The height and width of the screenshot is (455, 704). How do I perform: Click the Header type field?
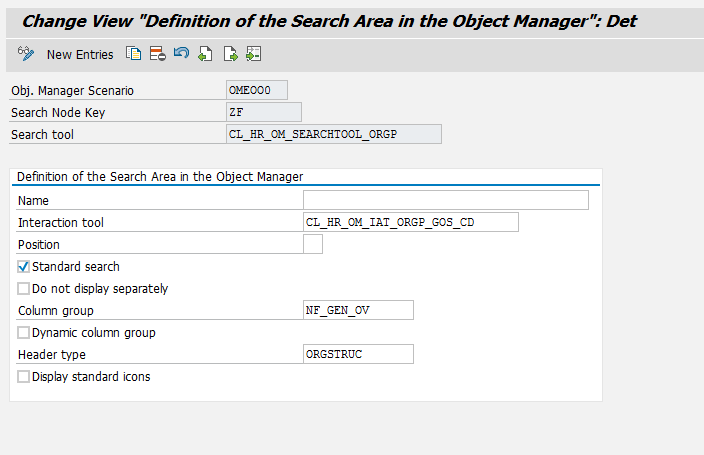pyautogui.click(x=358, y=355)
